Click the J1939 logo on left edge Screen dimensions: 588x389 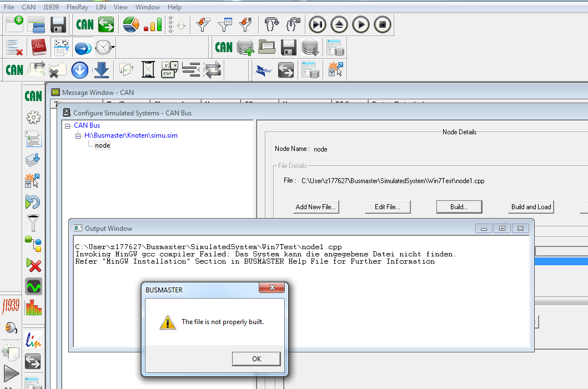11,306
